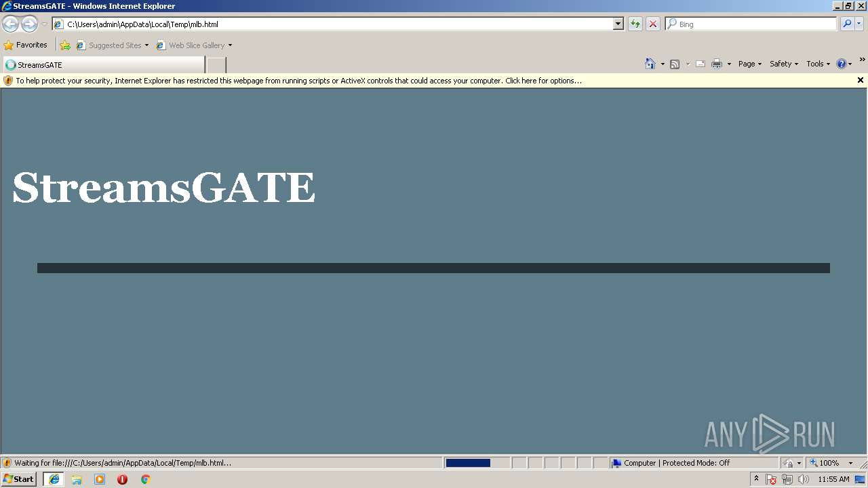The image size is (868, 488).
Task: Click the volume speaker tray icon
Action: pos(804,480)
